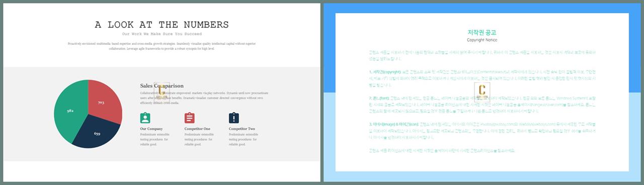The width and height of the screenshot is (644, 185).
Task: Click the 'Copyright Notice' subtitle
Action: [x=482, y=40]
